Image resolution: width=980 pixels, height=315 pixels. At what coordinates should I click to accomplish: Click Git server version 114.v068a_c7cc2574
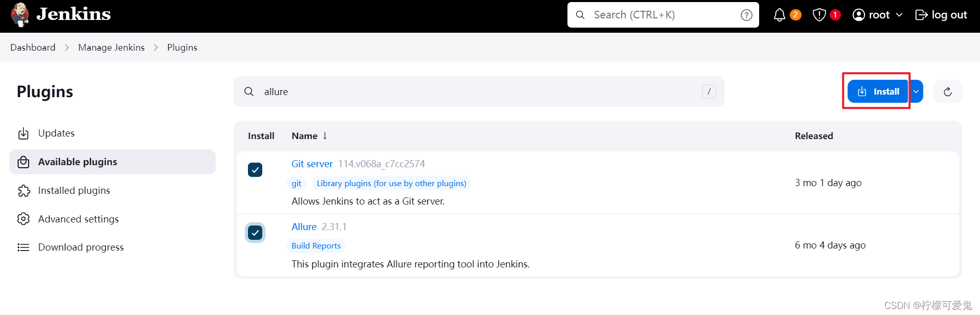(x=381, y=164)
